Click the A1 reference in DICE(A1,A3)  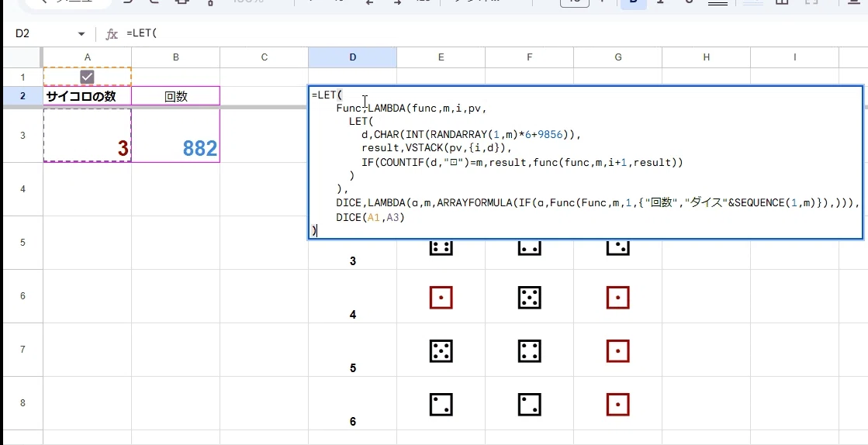[374, 218]
